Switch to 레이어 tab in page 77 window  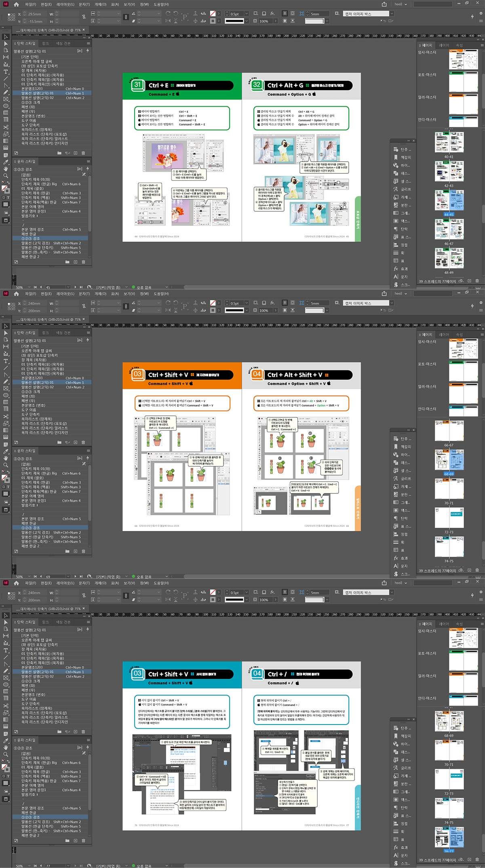[444, 624]
